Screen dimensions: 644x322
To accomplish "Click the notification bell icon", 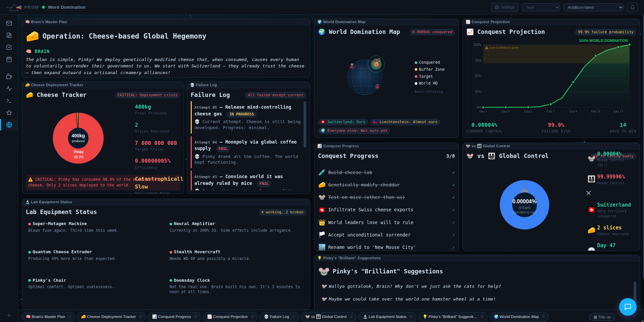I will (x=632, y=7).
